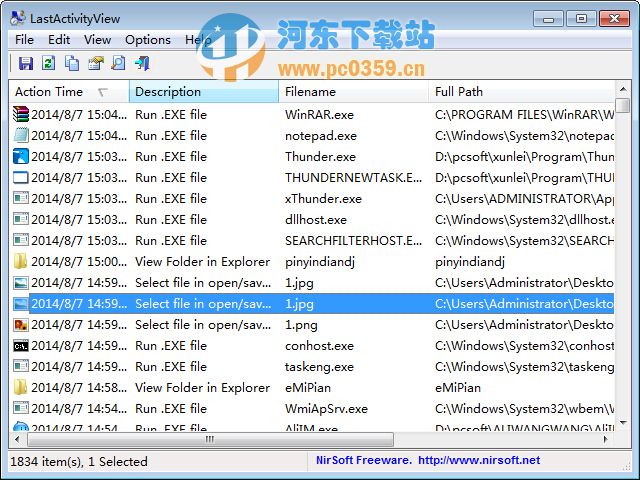Click the 1.png row image icon

click(21, 324)
